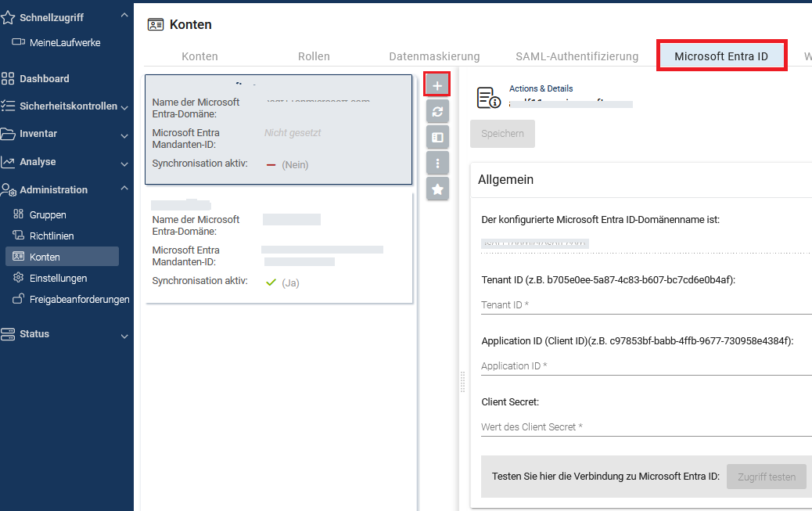Click the Sicherheitskontrollen checklist icon
Viewport: 812px width, 511px height.
[x=8, y=106]
